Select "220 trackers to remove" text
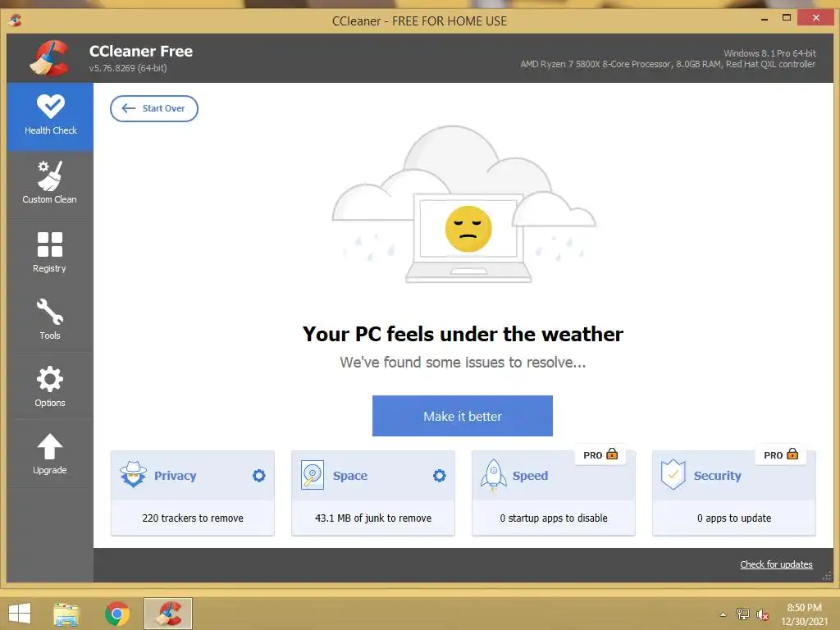 click(x=193, y=518)
